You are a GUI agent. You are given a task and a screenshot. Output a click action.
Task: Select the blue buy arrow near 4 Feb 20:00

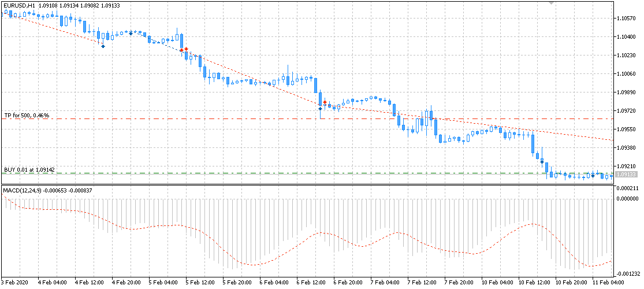131,33
